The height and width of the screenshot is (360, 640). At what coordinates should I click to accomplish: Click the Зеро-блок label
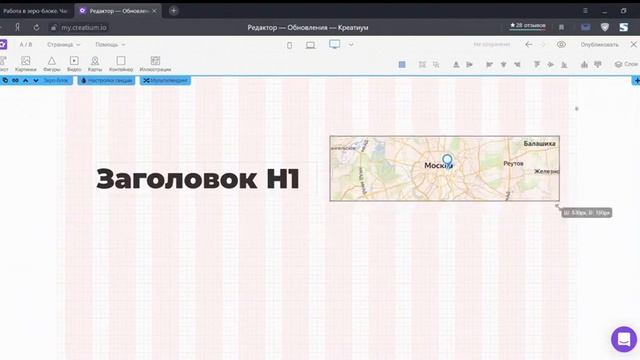point(56,80)
